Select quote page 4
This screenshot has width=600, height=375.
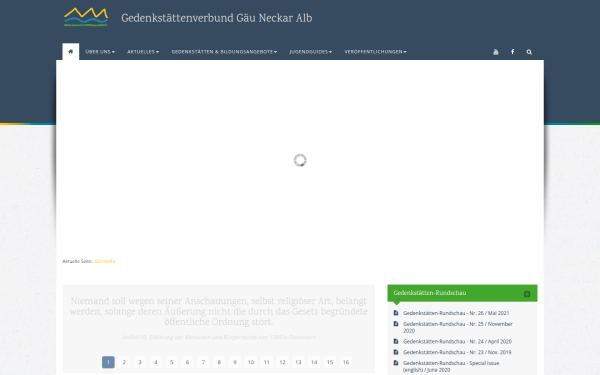pos(156,362)
